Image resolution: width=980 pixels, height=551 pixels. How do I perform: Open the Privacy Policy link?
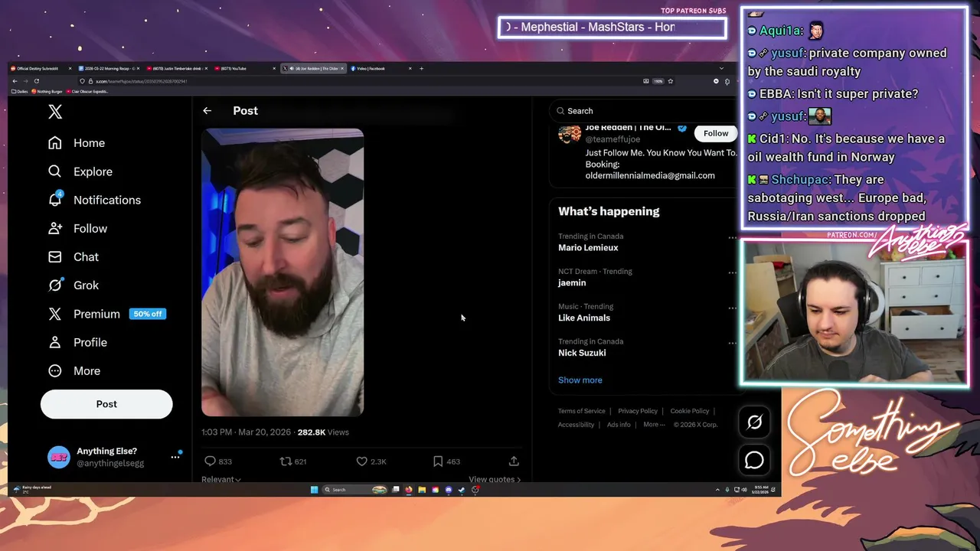638,411
